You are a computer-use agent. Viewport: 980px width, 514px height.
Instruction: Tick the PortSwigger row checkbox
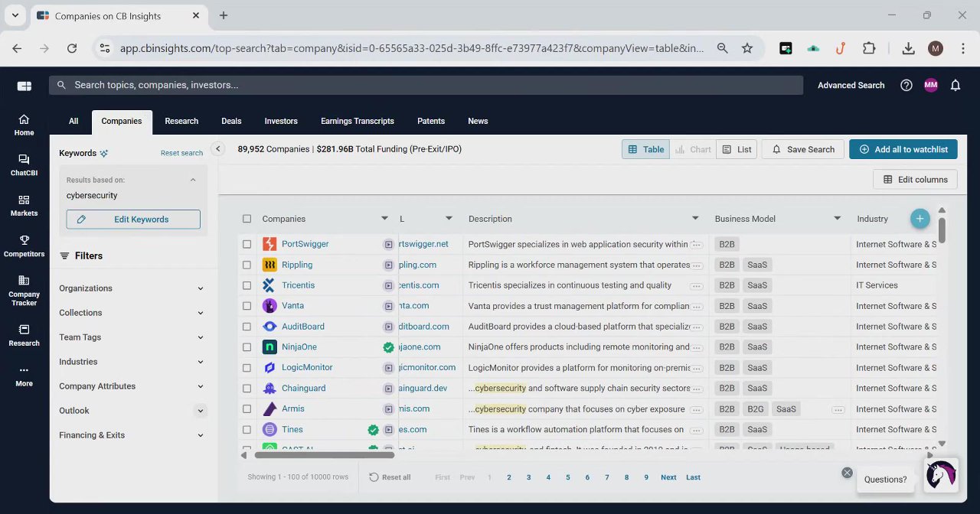click(247, 244)
